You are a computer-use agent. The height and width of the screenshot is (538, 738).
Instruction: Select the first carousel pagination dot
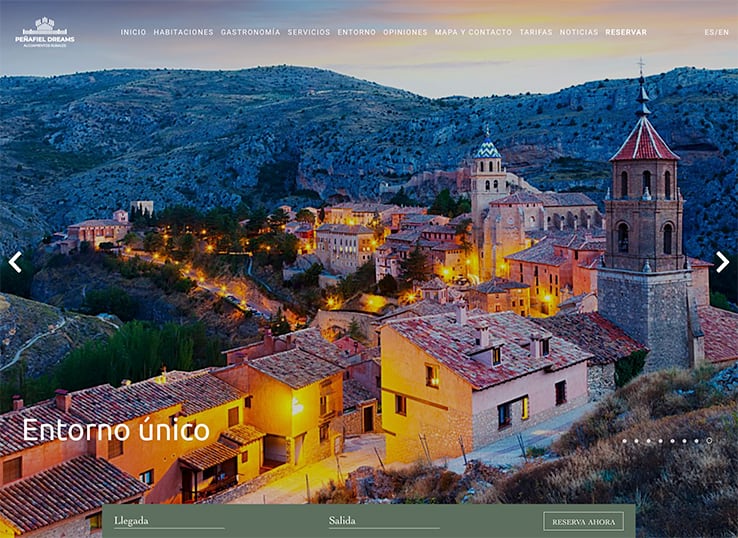[625, 441]
